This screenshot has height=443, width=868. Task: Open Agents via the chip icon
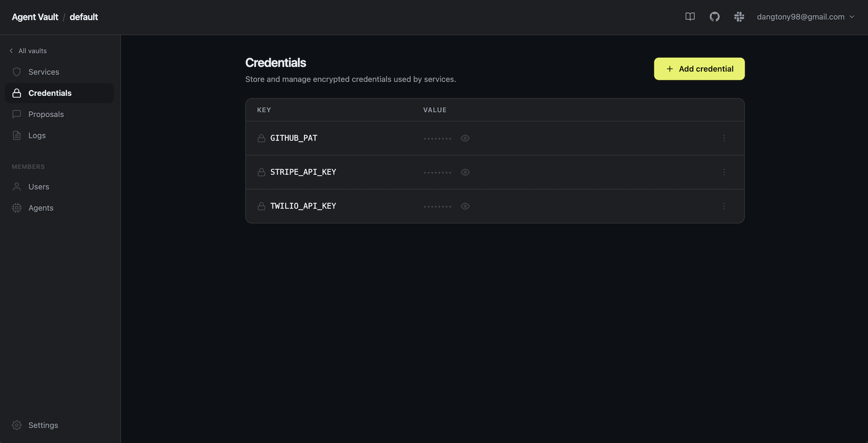tap(16, 208)
